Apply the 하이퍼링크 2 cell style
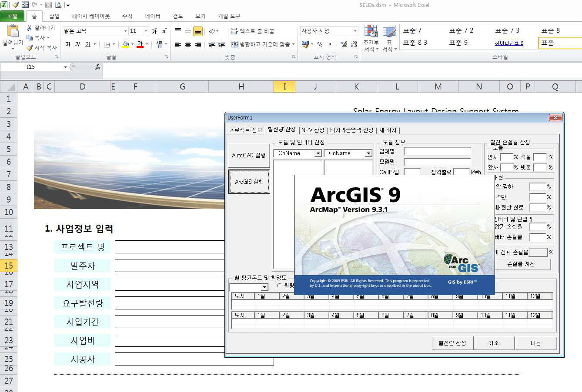Image resolution: width=582 pixels, height=392 pixels. pos(509,43)
